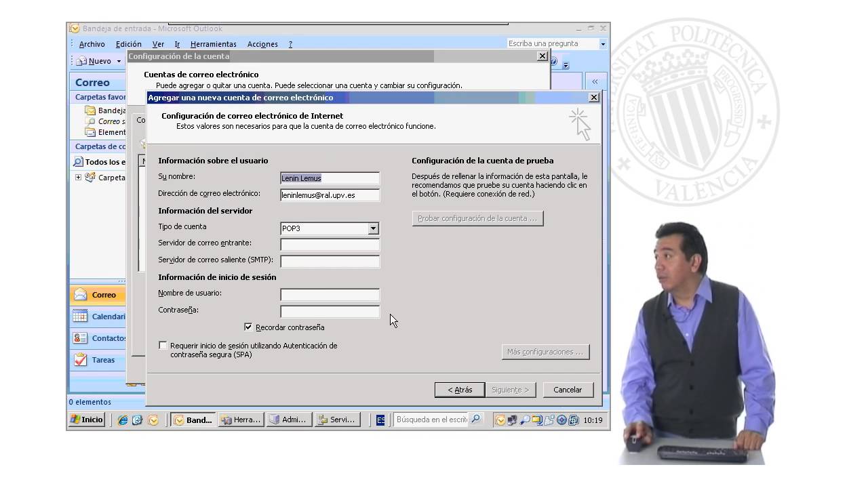Click the Contraseña field
This screenshot has width=868, height=488.
[330, 312]
